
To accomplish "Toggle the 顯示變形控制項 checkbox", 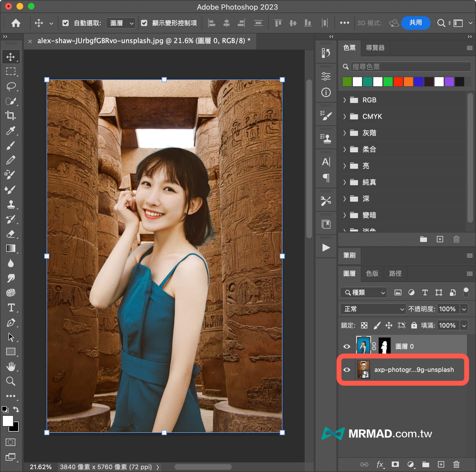I will coord(144,23).
